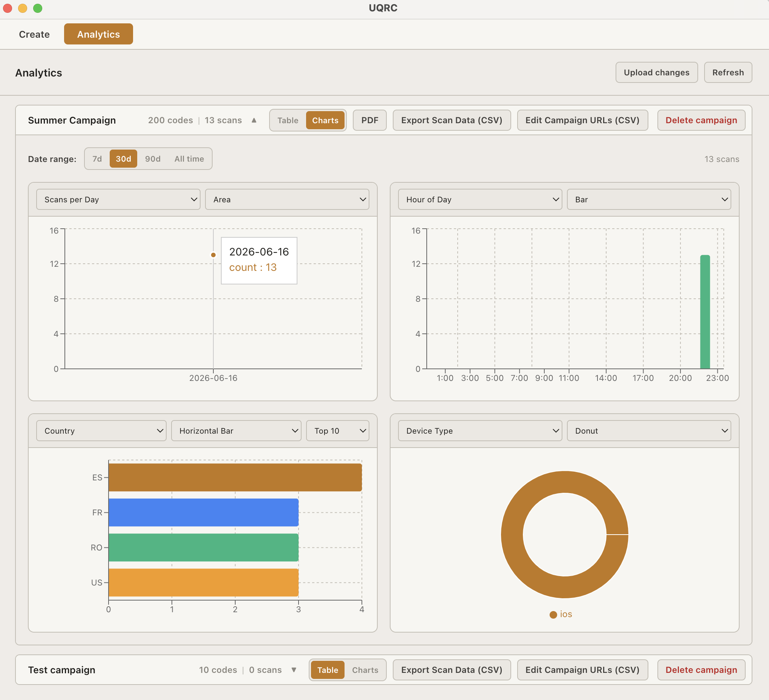Click the 2026-06-16 data point
This screenshot has height=700, width=769.
tap(213, 255)
